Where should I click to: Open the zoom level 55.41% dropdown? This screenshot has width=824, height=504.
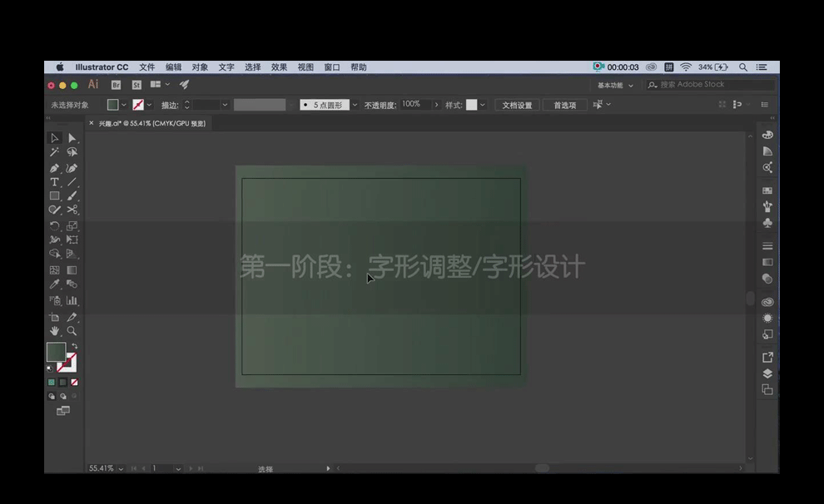click(121, 469)
